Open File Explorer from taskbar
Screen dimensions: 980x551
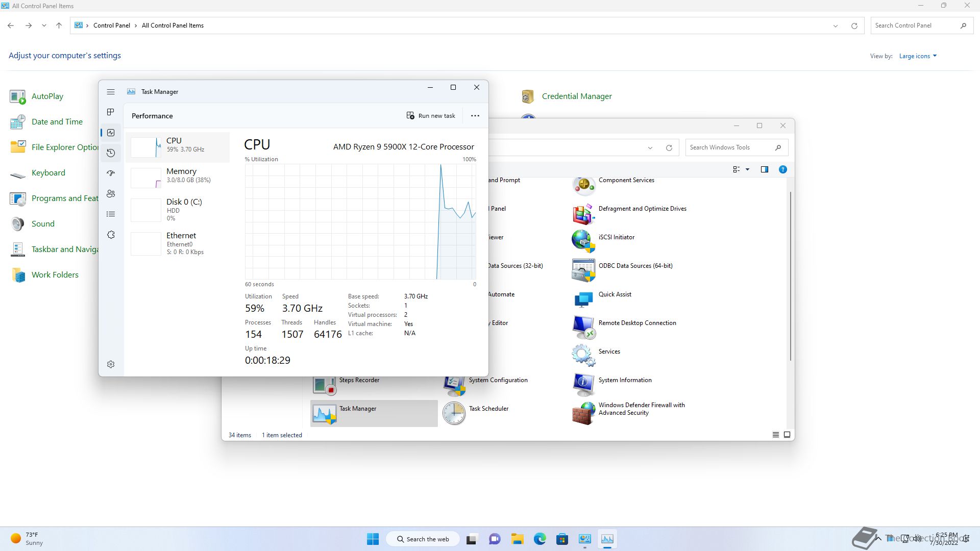517,539
